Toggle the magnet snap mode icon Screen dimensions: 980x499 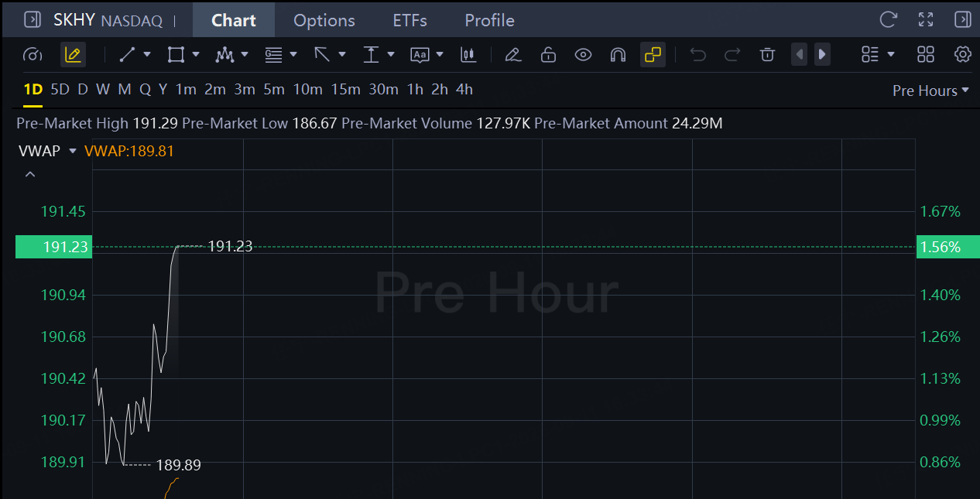[x=618, y=54]
